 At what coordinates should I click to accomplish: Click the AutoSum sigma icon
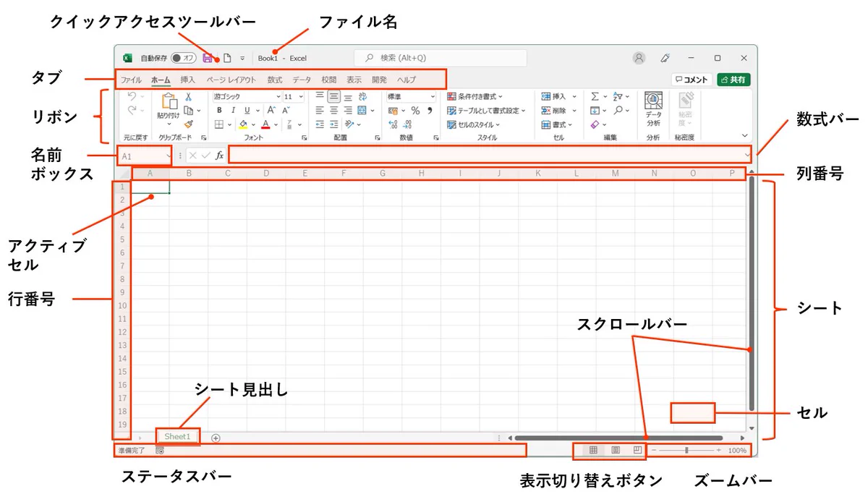coord(595,96)
